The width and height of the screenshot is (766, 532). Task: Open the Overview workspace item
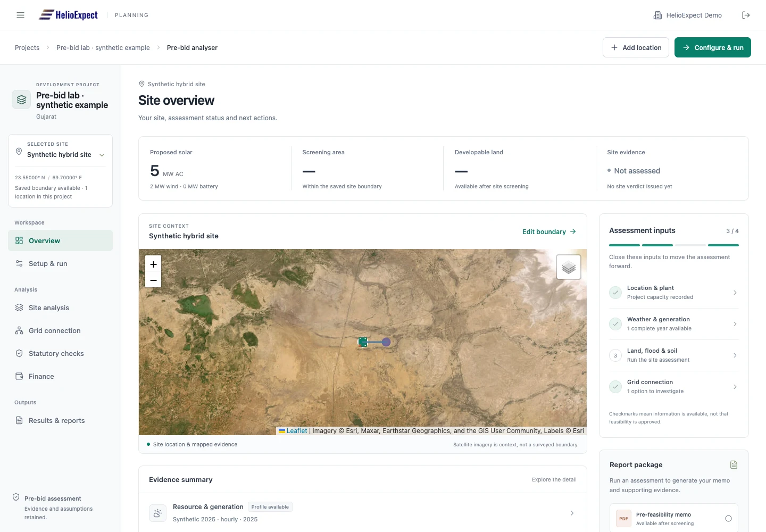tap(60, 240)
